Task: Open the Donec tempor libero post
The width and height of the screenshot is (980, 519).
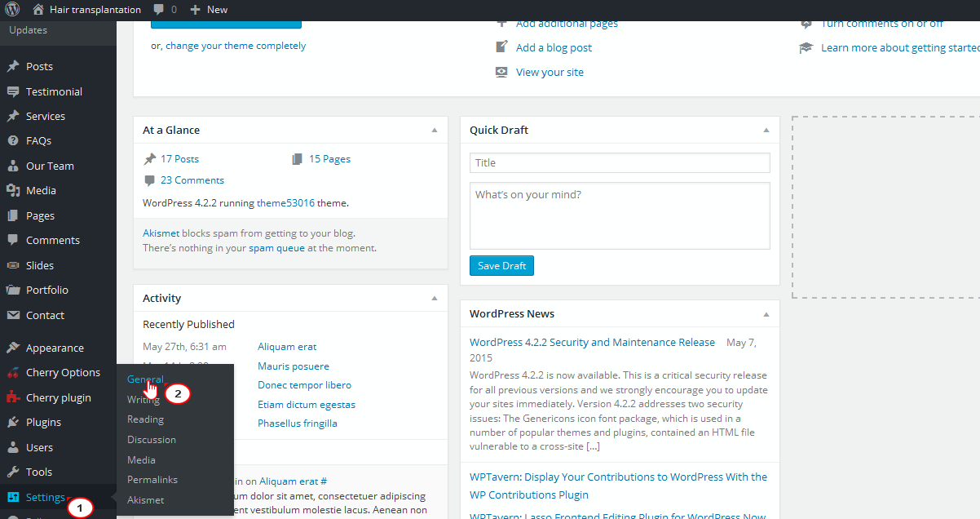Action: (304, 385)
